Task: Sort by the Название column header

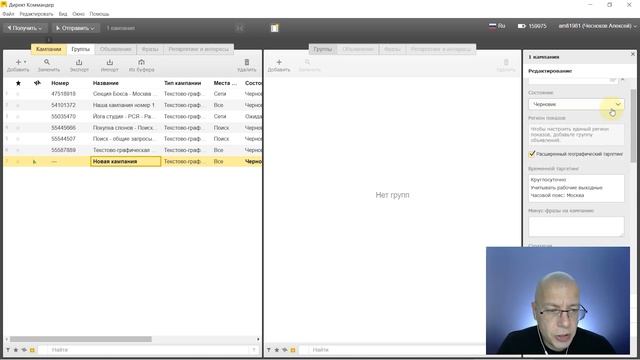Action: click(106, 83)
